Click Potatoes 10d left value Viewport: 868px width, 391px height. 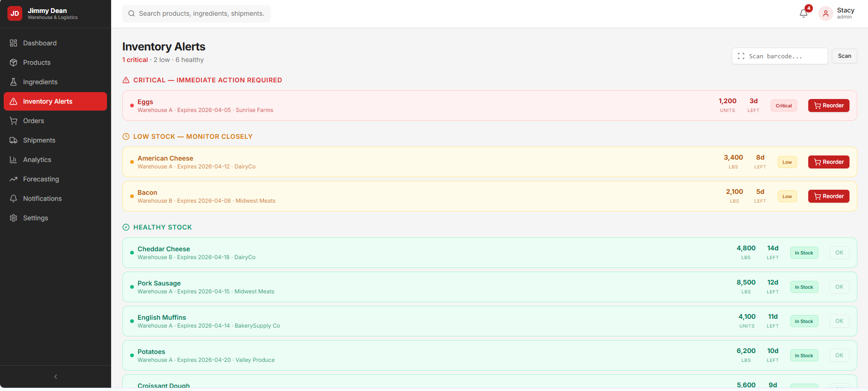pyautogui.click(x=773, y=351)
